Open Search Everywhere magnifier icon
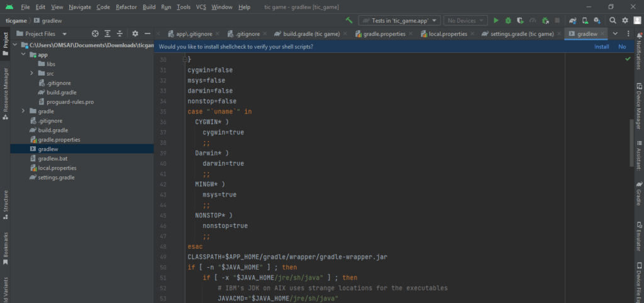644x303 pixels. click(613, 20)
